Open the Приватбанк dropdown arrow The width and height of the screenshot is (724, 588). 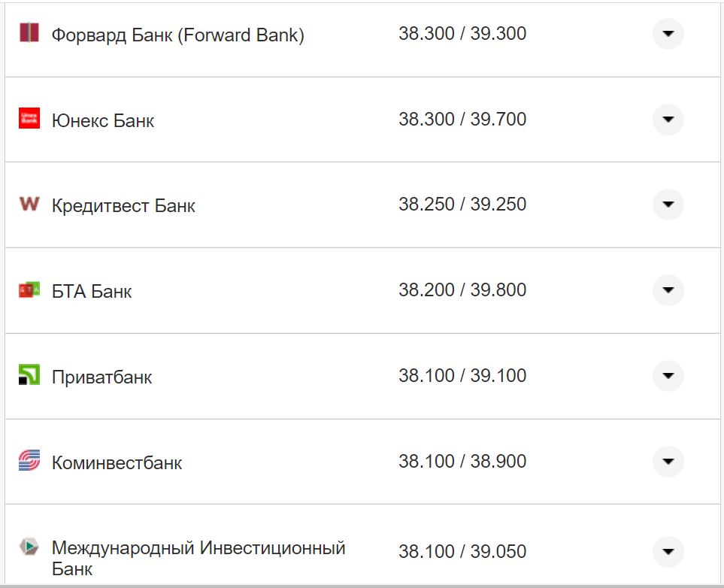(x=668, y=375)
